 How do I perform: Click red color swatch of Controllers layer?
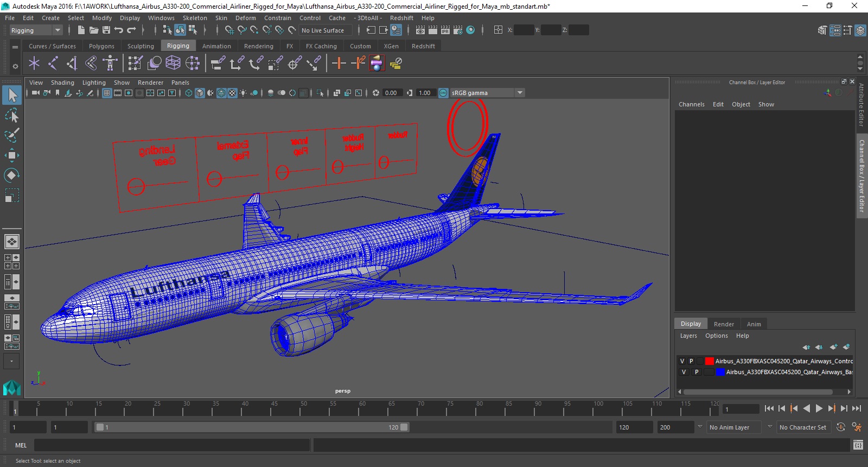click(x=710, y=361)
